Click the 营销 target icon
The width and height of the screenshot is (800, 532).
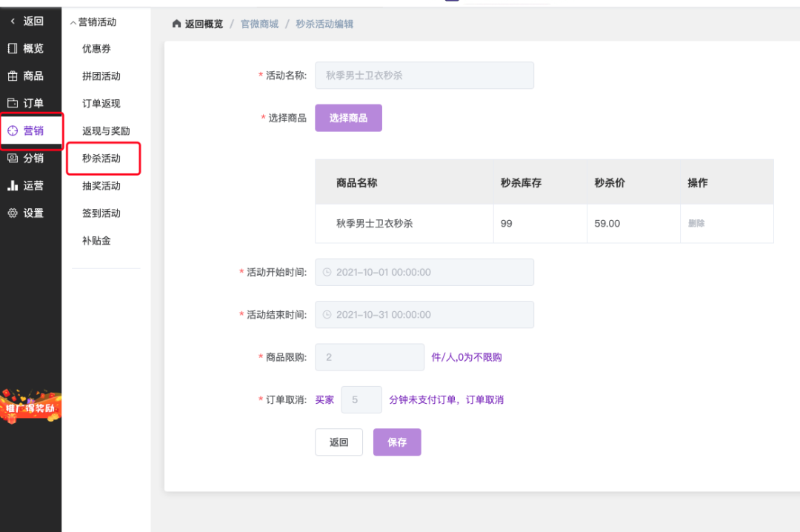click(13, 130)
